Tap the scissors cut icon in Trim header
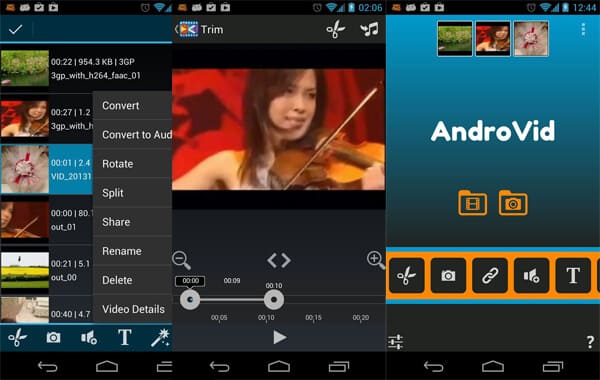600x380 pixels. (335, 29)
